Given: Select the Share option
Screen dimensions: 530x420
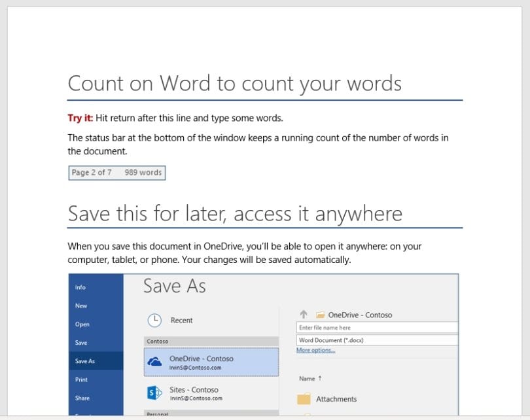Looking at the screenshot, I should (82, 398).
